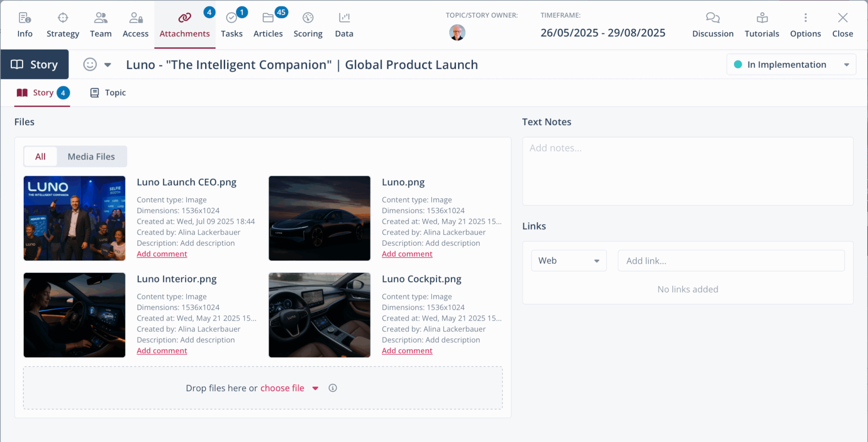
Task: Add a comment to Luno Cockpit.png
Action: click(x=406, y=350)
